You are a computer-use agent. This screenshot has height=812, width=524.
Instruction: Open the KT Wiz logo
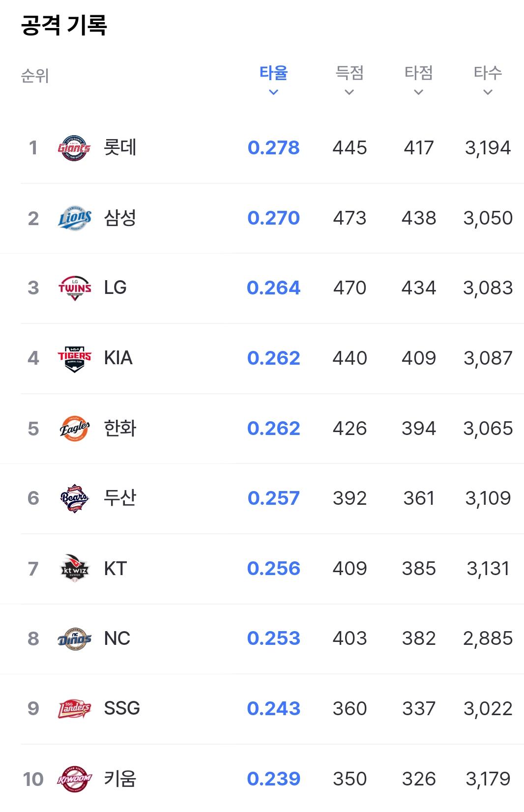75,568
